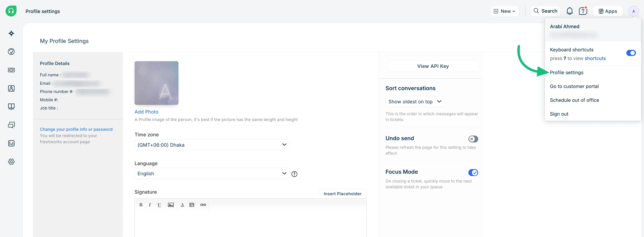The image size is (644, 237).
Task: Open the notifications bell icon
Action: click(570, 11)
